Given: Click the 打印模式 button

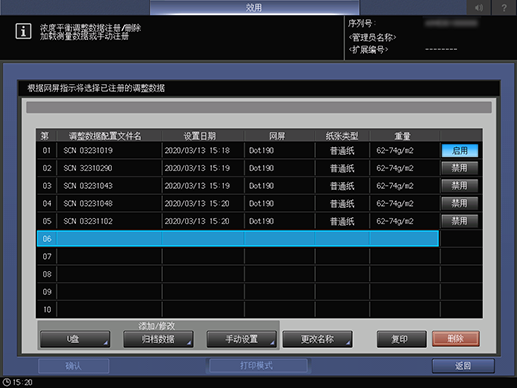Looking at the screenshot, I should [257, 366].
